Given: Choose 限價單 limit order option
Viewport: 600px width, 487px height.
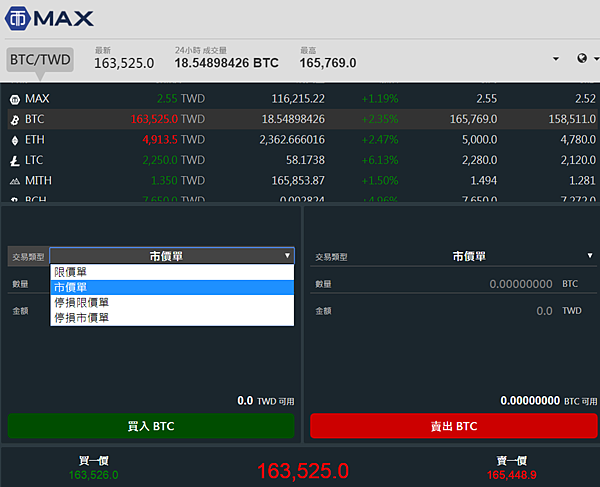Looking at the screenshot, I should pos(172,272).
